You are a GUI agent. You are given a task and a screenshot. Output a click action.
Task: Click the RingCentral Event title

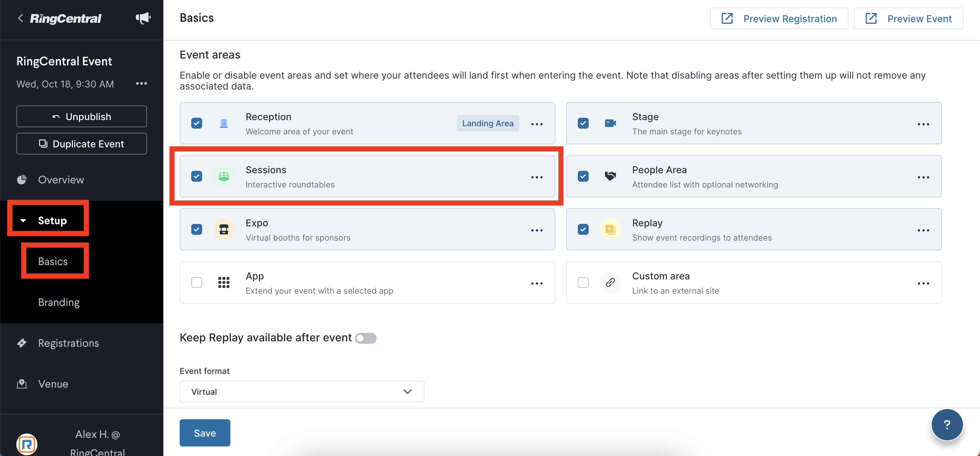tap(64, 61)
